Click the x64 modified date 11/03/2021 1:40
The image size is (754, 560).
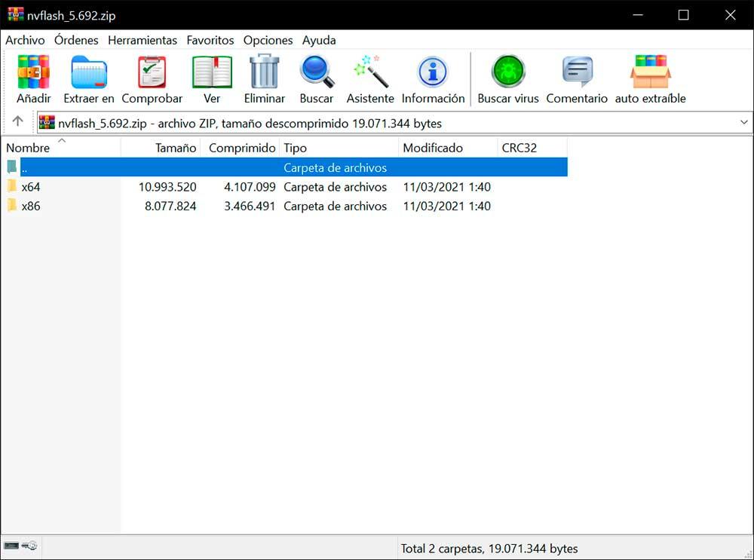pyautogui.click(x=446, y=186)
